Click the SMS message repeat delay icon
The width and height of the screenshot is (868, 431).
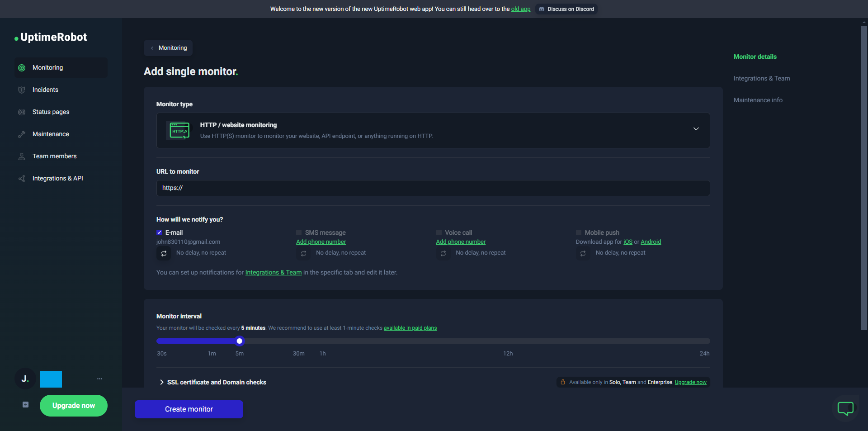[x=304, y=253]
